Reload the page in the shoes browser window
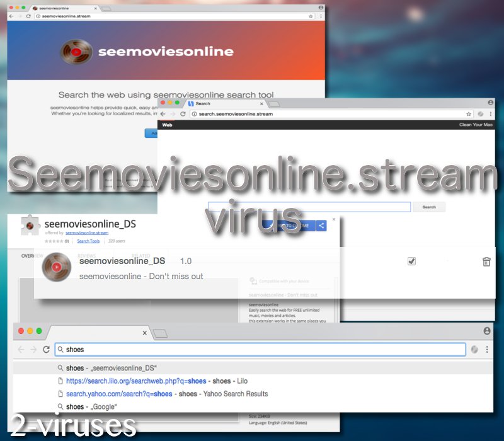 click(47, 349)
